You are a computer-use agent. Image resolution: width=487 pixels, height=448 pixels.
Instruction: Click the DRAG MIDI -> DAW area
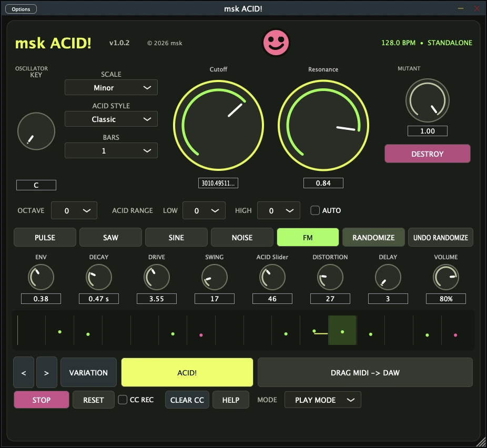coord(365,372)
